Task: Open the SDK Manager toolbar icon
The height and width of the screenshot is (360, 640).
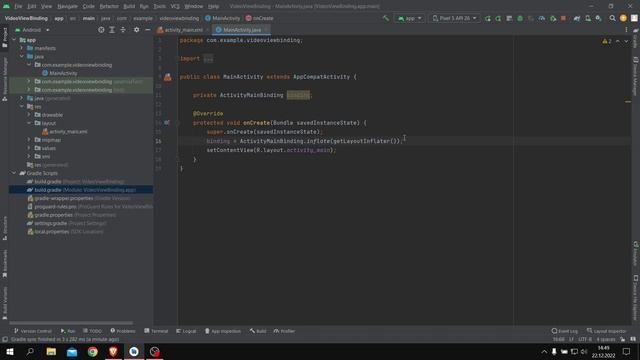Action: click(x=598, y=18)
